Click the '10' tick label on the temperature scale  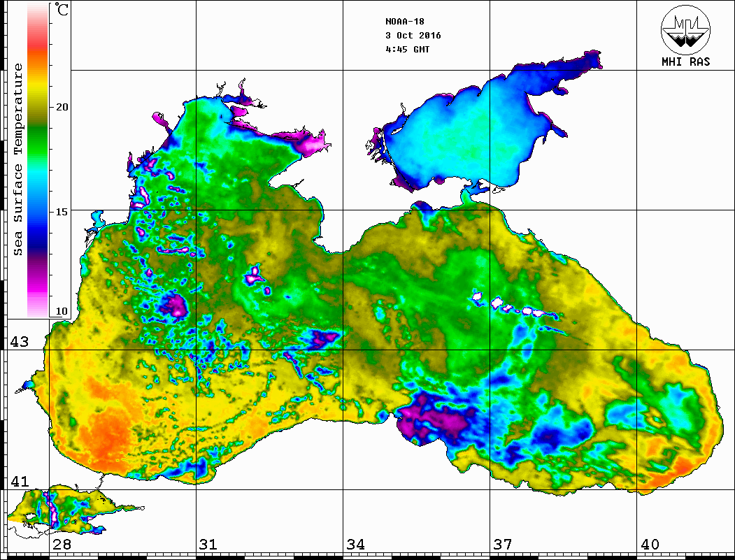pyautogui.click(x=62, y=311)
